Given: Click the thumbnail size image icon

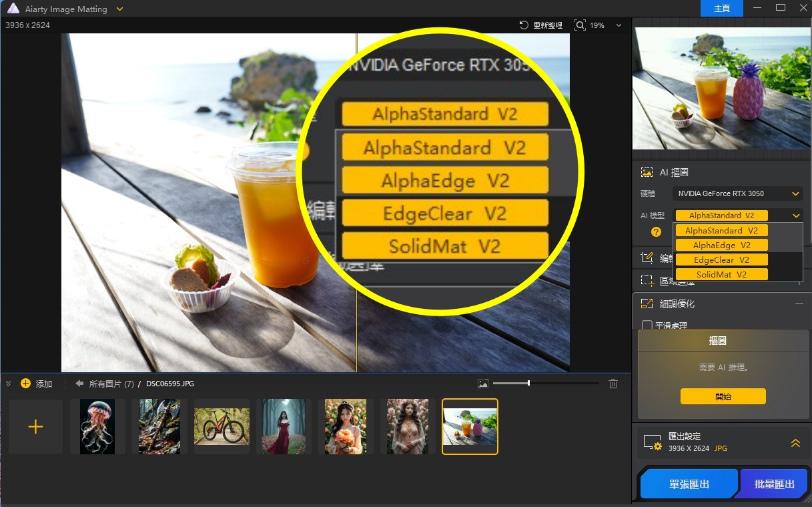Looking at the screenshot, I should click(483, 384).
